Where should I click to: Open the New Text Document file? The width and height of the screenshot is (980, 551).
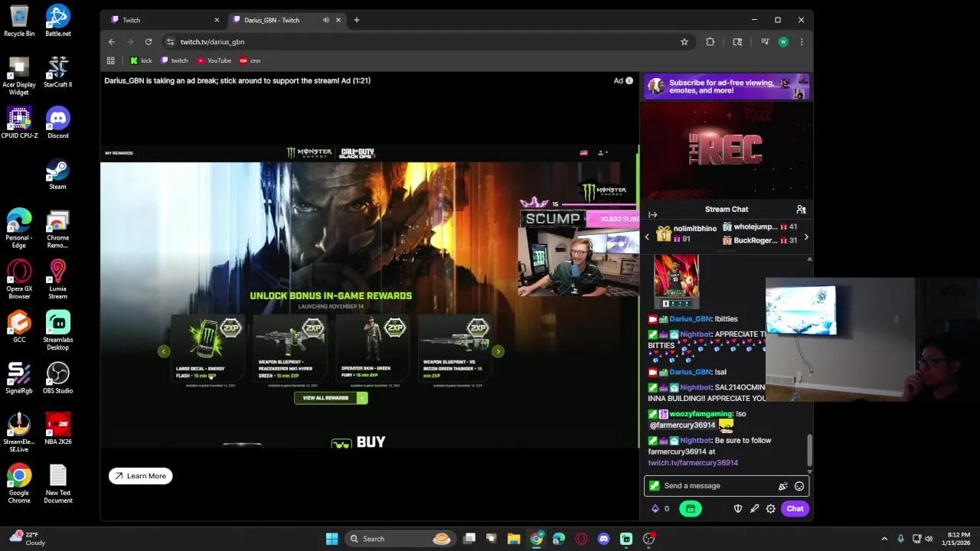coord(58,484)
